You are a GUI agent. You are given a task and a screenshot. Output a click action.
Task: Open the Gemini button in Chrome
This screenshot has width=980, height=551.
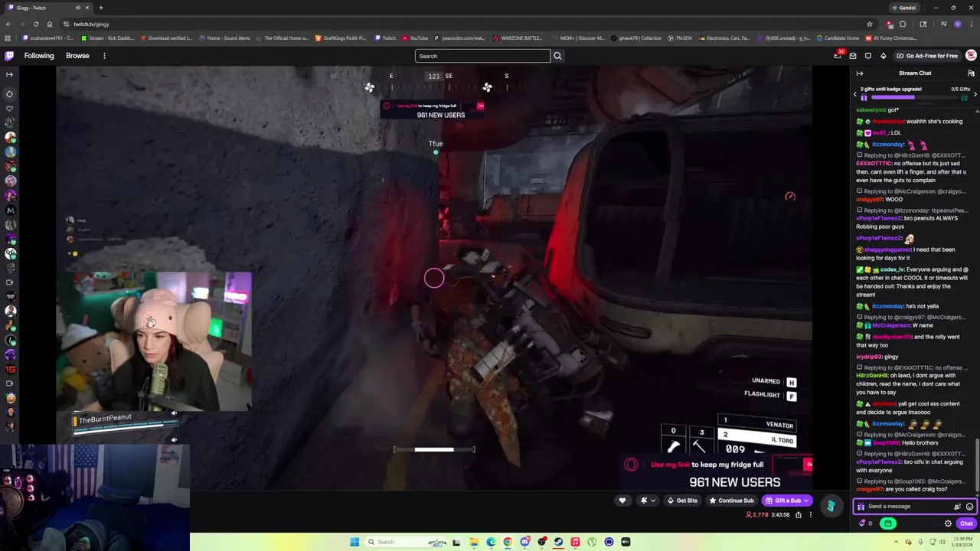(x=904, y=8)
